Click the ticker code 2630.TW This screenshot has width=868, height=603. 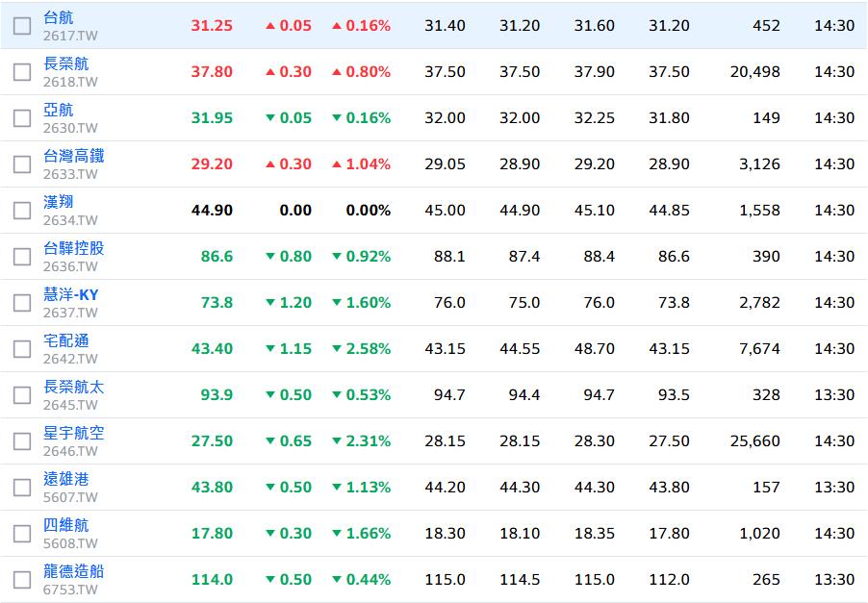click(70, 128)
